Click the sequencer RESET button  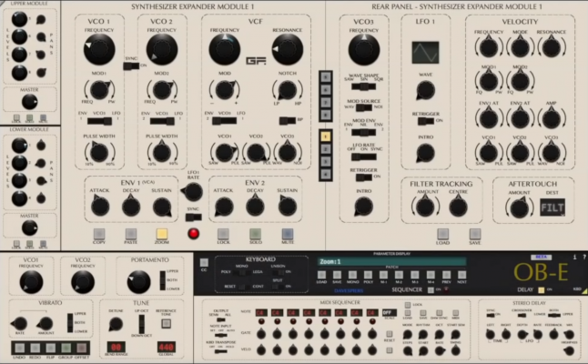pos(390,334)
